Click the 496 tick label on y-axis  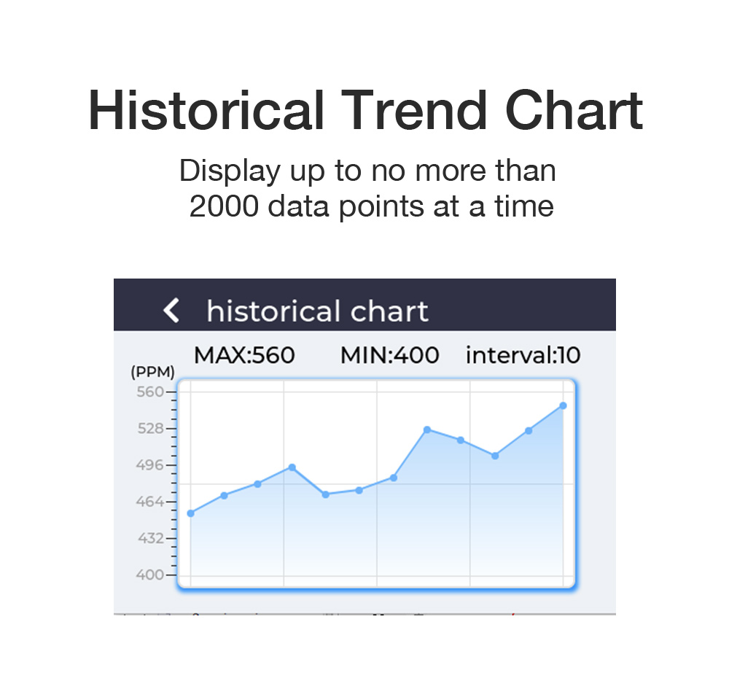[x=150, y=464]
